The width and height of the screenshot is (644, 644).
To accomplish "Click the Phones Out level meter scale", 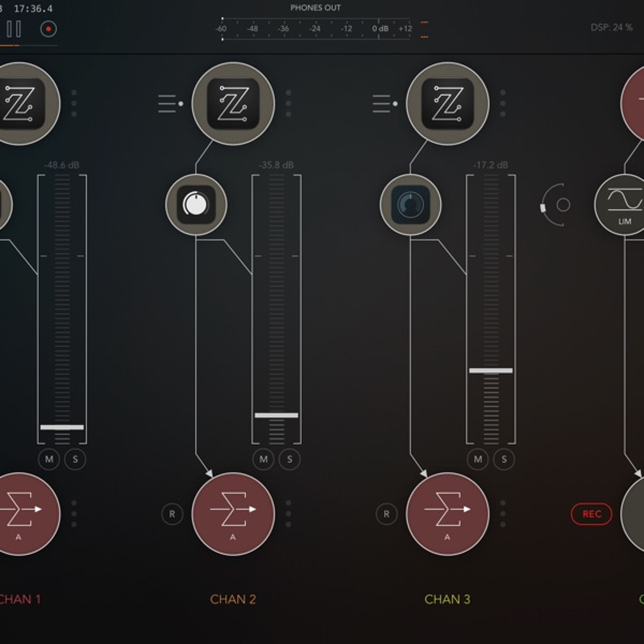I will click(x=315, y=29).
